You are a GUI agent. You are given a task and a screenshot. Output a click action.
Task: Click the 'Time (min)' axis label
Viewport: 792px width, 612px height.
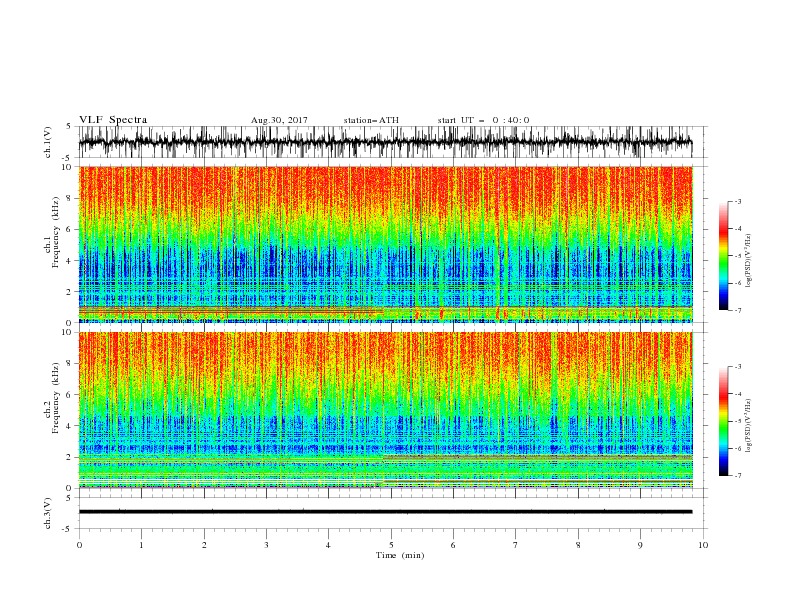400,555
